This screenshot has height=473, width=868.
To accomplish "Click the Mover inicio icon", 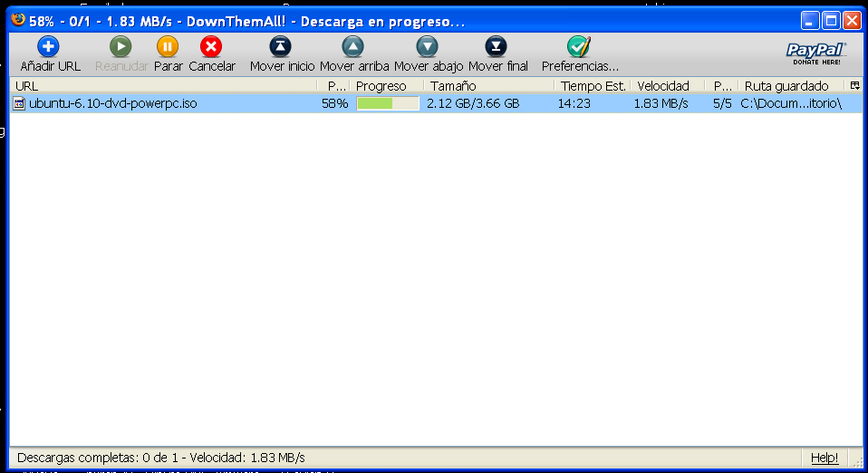I will point(281,46).
